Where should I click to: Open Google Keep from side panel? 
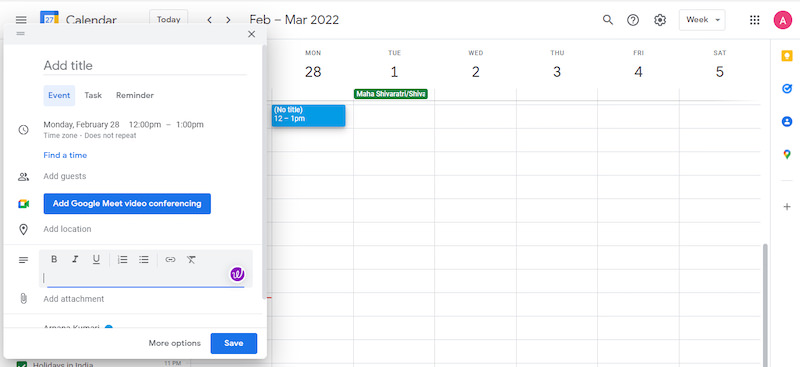(x=787, y=56)
